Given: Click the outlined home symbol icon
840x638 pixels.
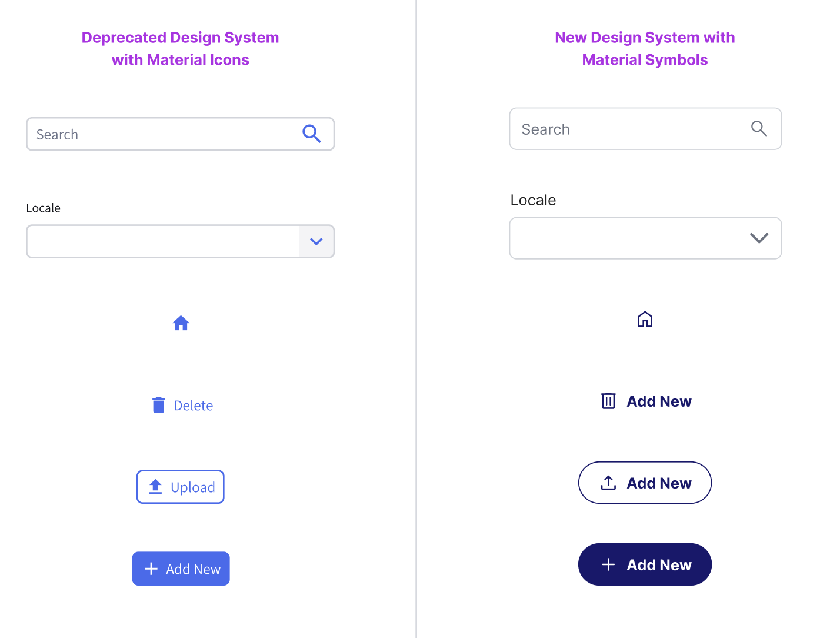Looking at the screenshot, I should tap(645, 320).
